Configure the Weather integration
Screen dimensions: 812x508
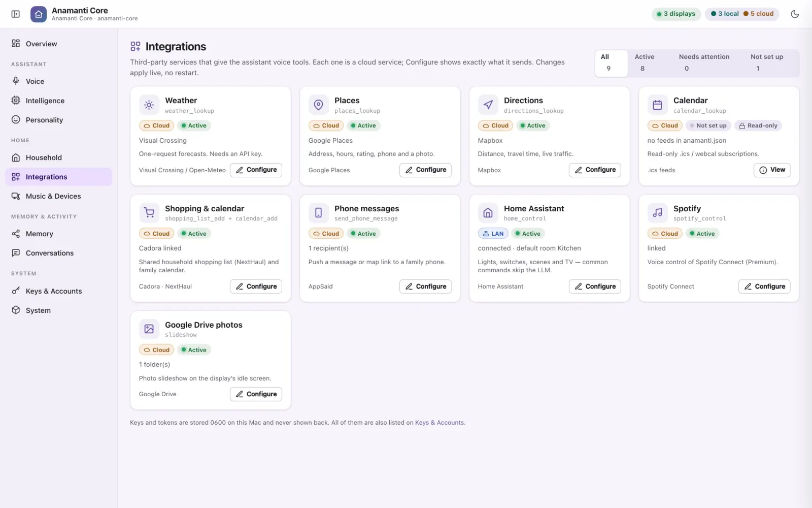[256, 170]
